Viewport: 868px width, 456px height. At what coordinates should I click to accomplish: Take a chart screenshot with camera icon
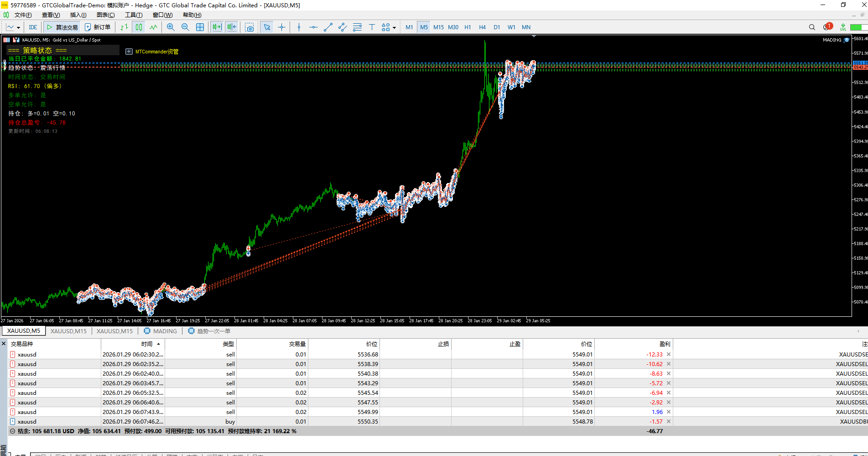point(249,27)
